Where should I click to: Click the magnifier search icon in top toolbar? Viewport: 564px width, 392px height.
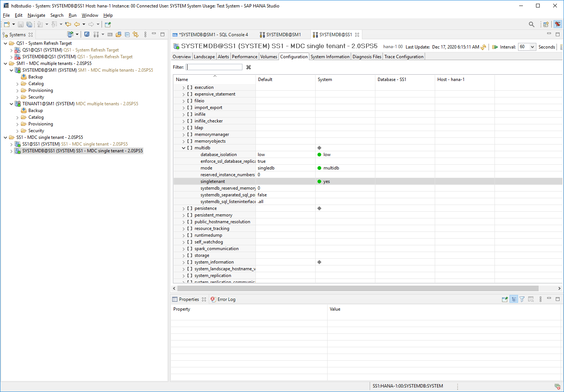point(531,24)
